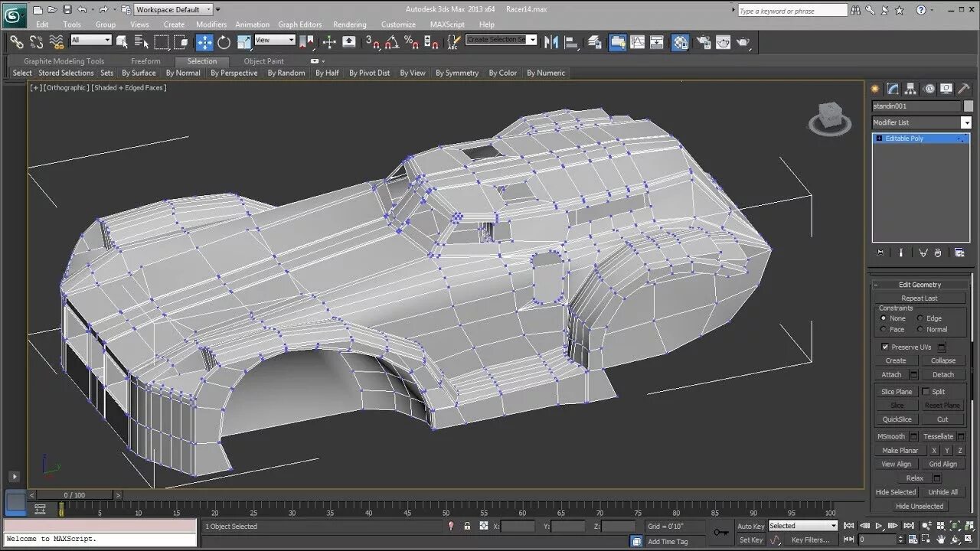Select the Edge constraint radio button
Viewport: 980px width, 551px height.
[919, 318]
